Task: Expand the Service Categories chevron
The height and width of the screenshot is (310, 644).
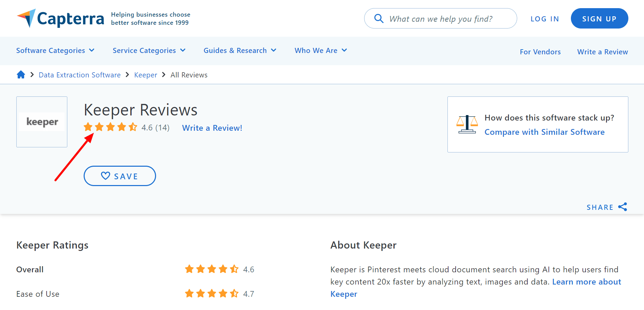Action: point(183,50)
